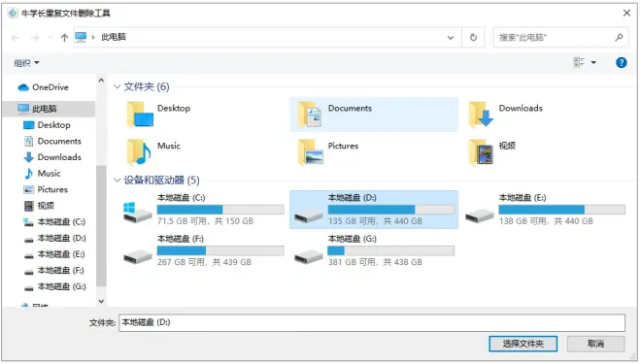Select the Music folder icon

click(x=140, y=152)
